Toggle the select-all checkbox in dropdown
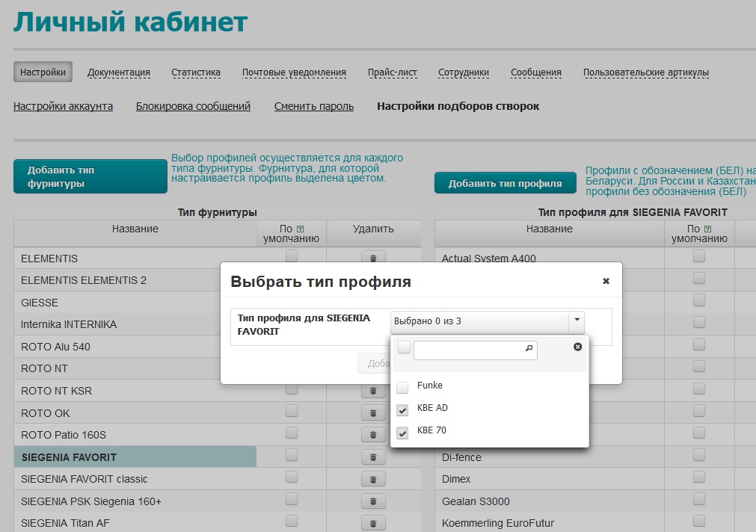 pyautogui.click(x=404, y=347)
